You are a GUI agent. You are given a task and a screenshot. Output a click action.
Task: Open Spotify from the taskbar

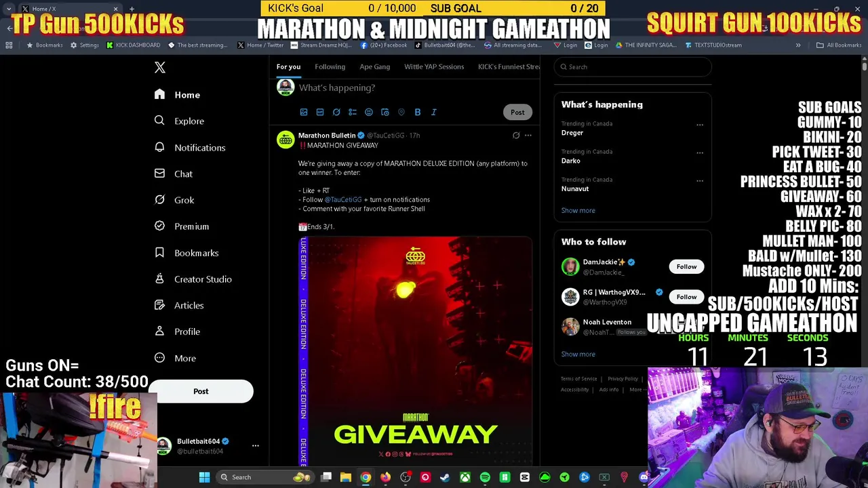(485, 477)
